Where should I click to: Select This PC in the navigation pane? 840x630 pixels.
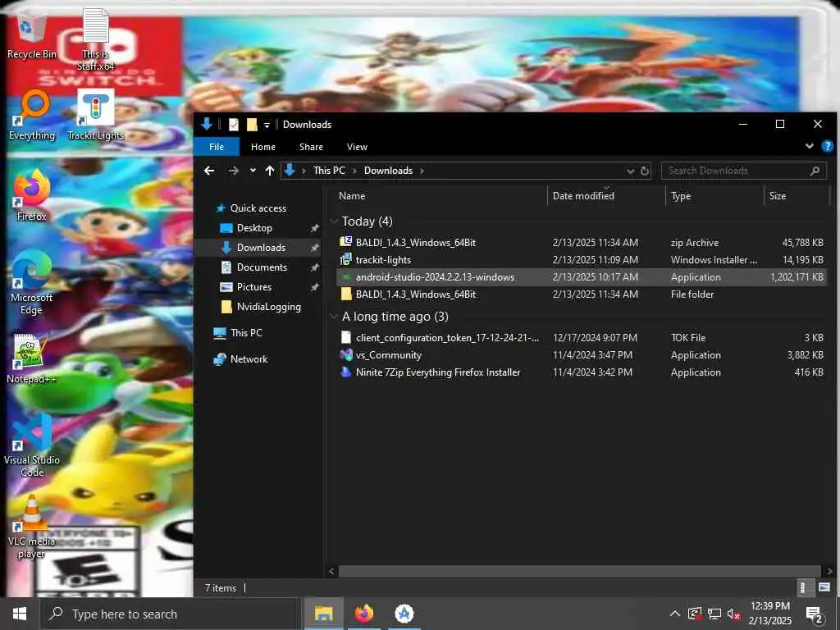tap(246, 333)
